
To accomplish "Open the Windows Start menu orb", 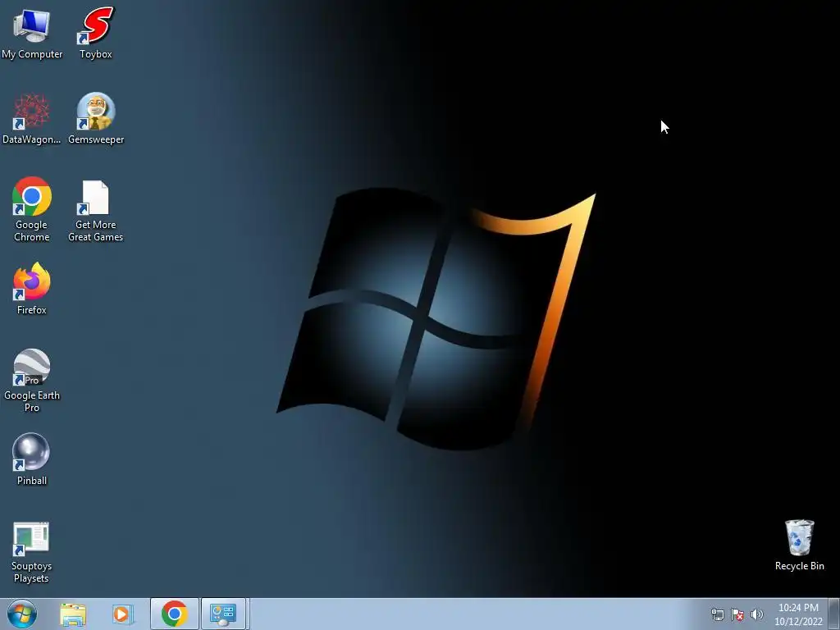I will 22,614.
